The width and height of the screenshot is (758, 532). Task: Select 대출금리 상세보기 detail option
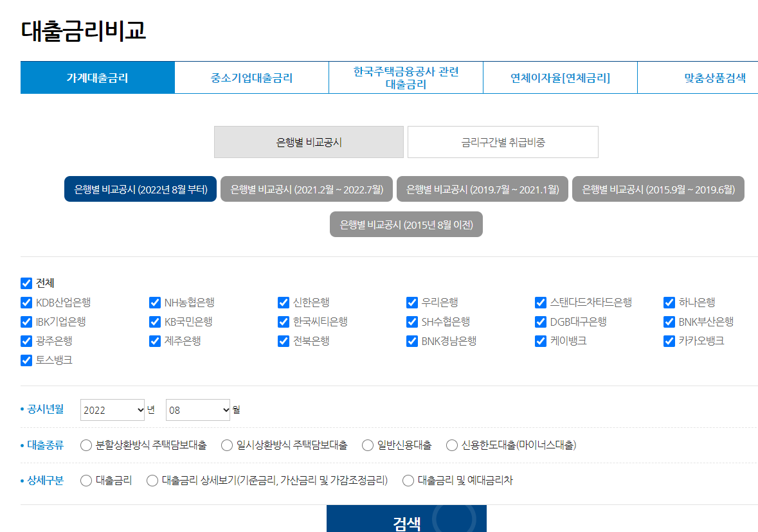(x=152, y=481)
